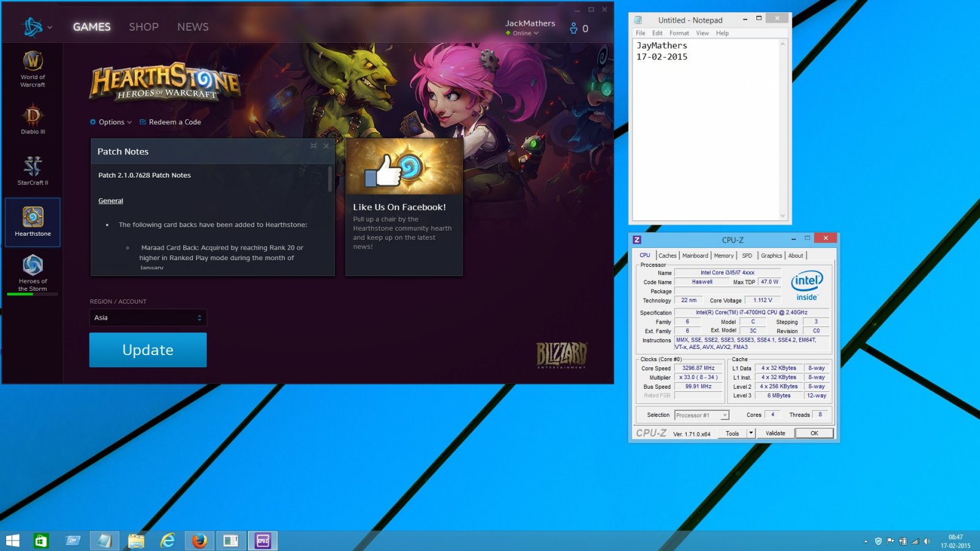This screenshot has height=551, width=980.
Task: Select World of Warcraft in sidebar
Action: pos(32,69)
